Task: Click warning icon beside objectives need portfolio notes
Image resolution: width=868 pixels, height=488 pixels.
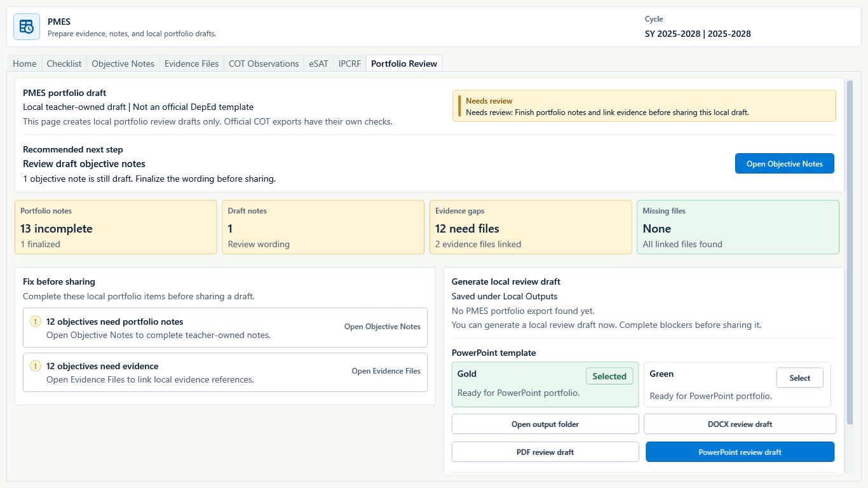Action: tap(36, 322)
